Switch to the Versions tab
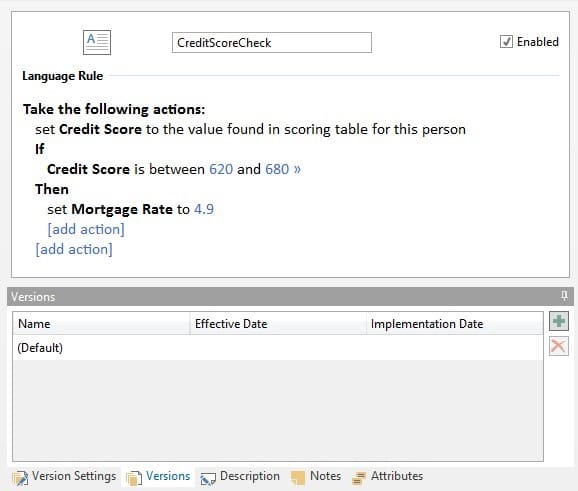 (x=159, y=477)
